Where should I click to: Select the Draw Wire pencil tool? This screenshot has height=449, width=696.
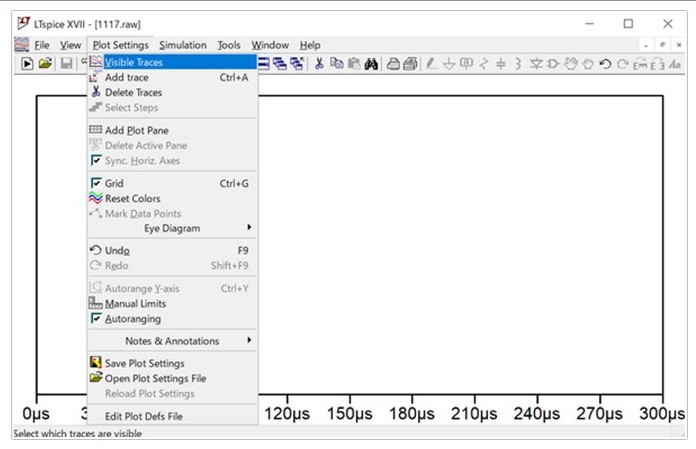(x=430, y=64)
